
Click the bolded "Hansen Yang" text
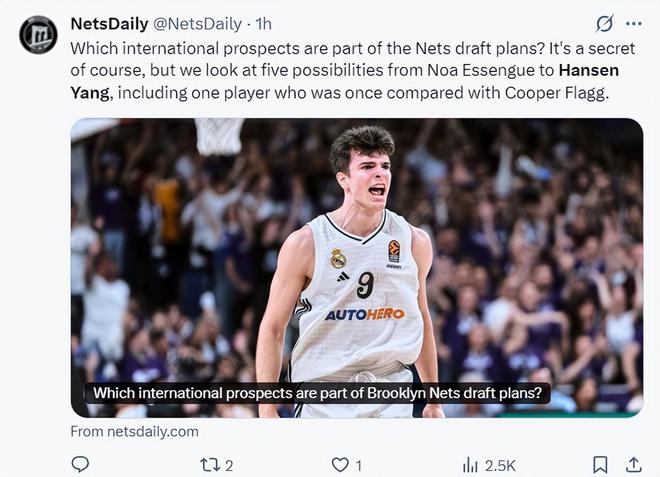coord(589,70)
